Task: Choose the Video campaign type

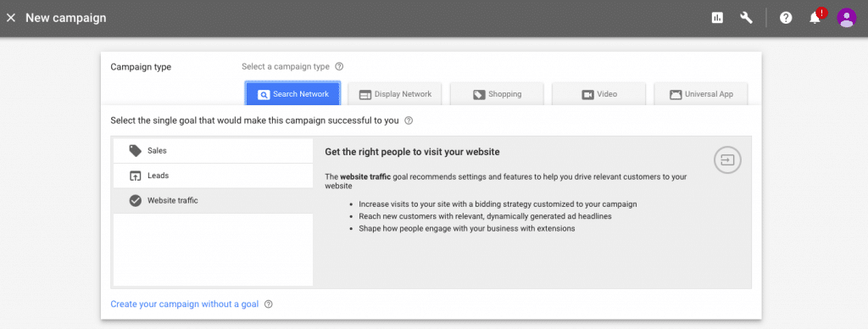Action: click(599, 94)
